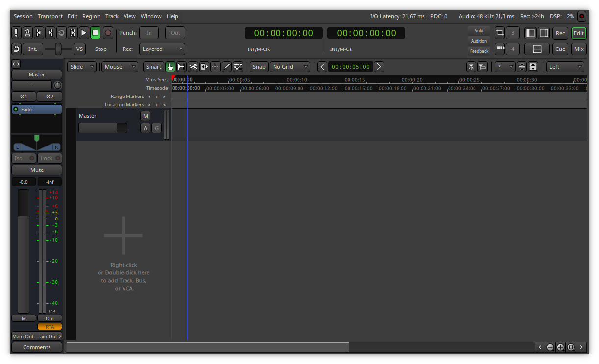Toggle the Punch Out button
This screenshot has height=364, width=599.
[x=175, y=33]
